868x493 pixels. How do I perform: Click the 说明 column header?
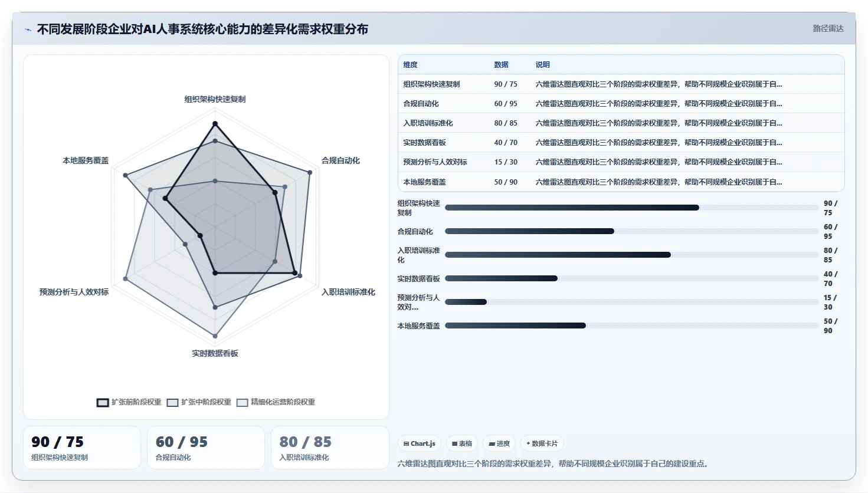pyautogui.click(x=543, y=65)
